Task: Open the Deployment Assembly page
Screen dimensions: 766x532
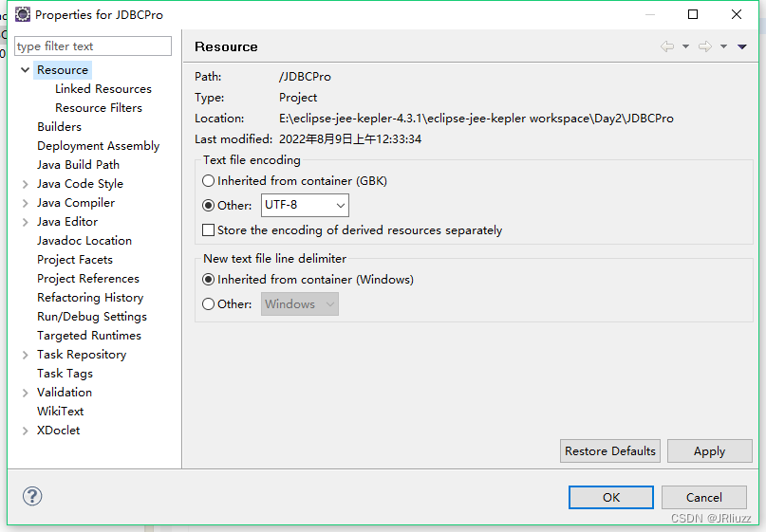Action: point(98,146)
